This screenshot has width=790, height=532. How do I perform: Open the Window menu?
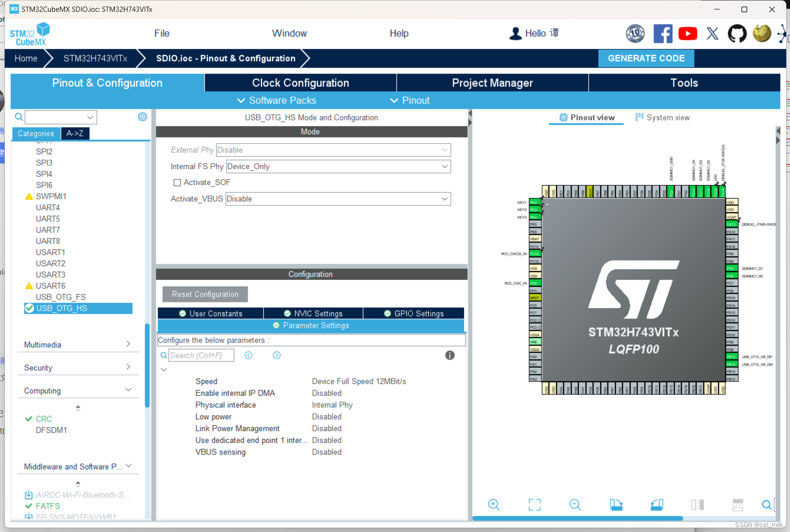pyautogui.click(x=289, y=33)
